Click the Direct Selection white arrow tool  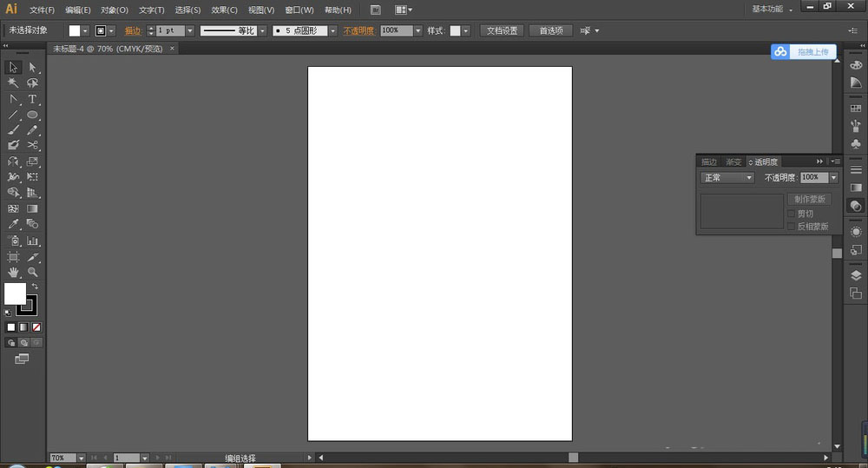[x=32, y=67]
